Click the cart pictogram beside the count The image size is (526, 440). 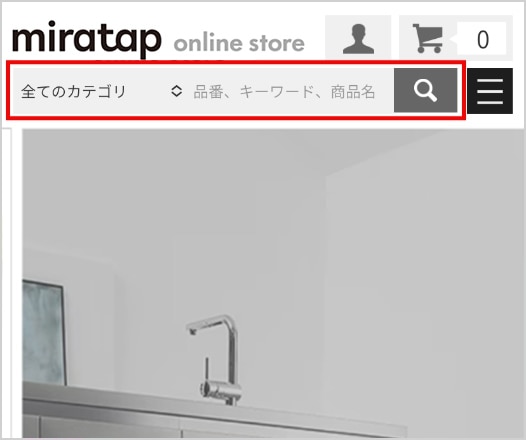point(428,38)
